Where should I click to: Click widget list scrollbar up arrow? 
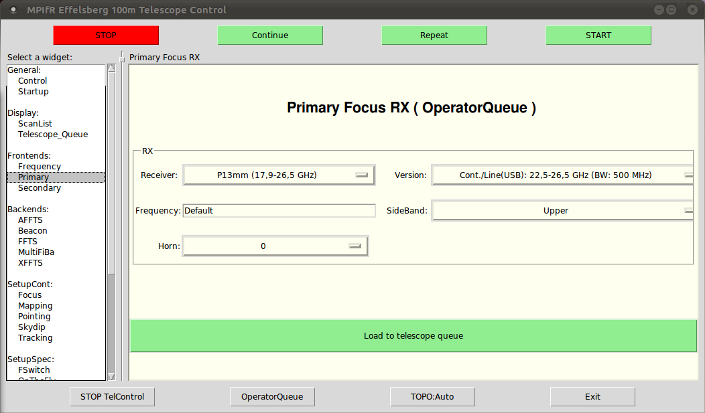112,68
